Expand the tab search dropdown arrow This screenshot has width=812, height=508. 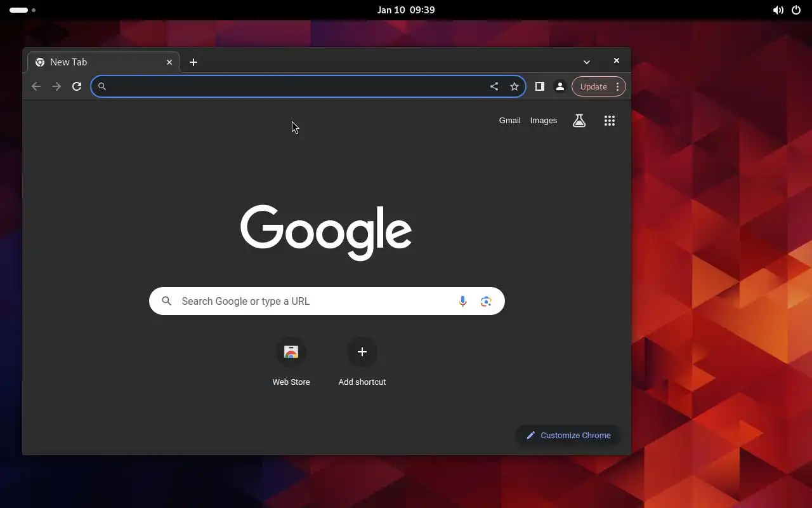point(587,62)
